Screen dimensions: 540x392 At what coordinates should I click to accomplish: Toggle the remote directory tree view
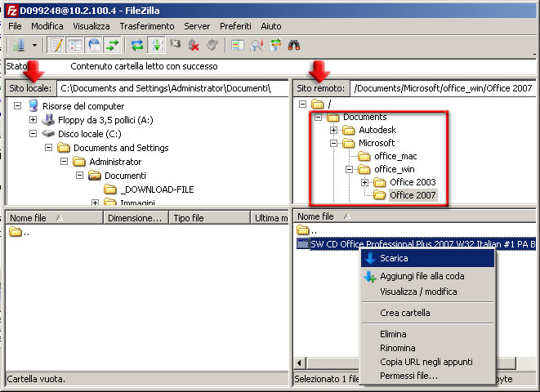point(93,45)
